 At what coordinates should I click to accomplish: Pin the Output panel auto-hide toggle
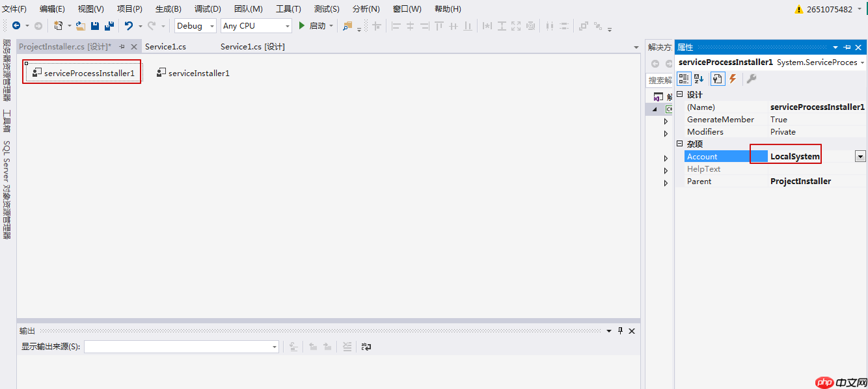tap(620, 330)
